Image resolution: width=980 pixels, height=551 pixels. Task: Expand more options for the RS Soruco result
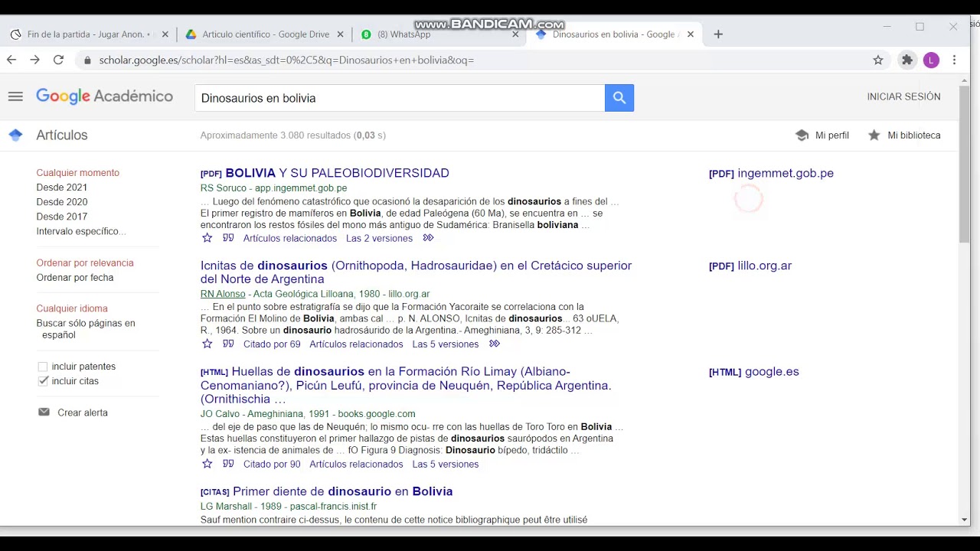[428, 238]
